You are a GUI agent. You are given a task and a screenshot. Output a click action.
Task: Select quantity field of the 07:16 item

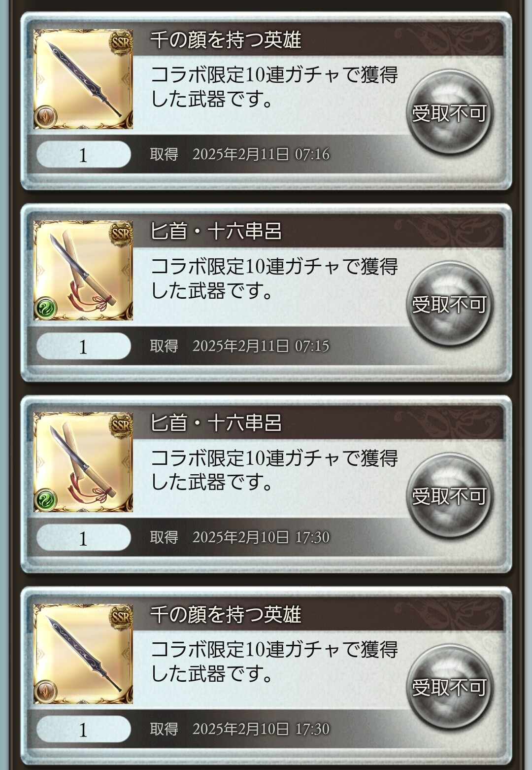(84, 155)
